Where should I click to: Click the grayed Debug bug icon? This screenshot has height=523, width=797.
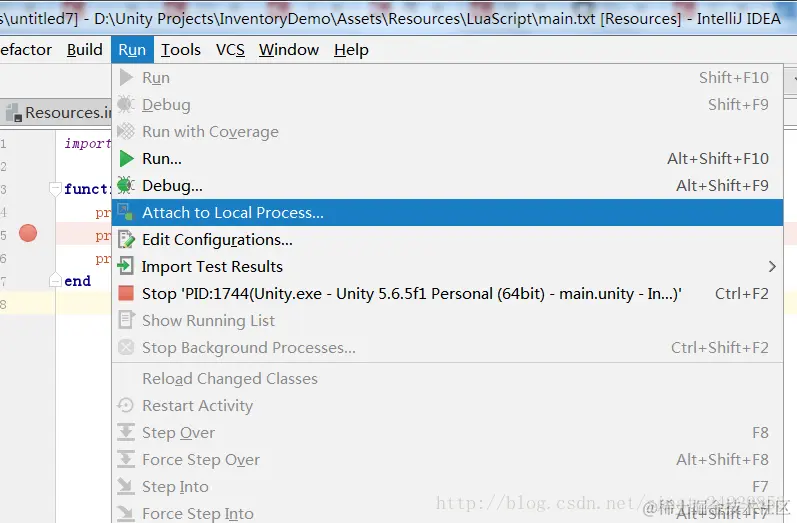[126, 104]
